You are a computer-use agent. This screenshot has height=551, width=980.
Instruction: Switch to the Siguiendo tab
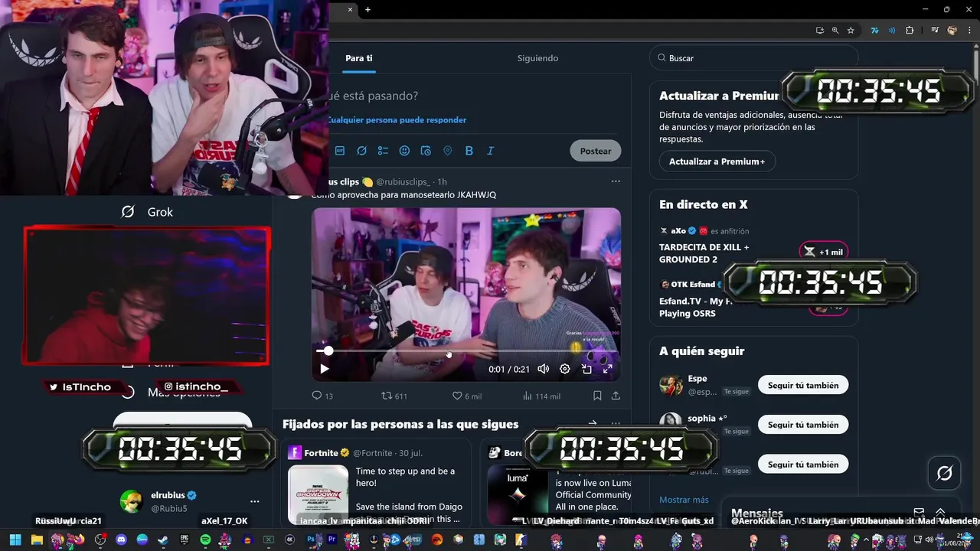coord(537,58)
